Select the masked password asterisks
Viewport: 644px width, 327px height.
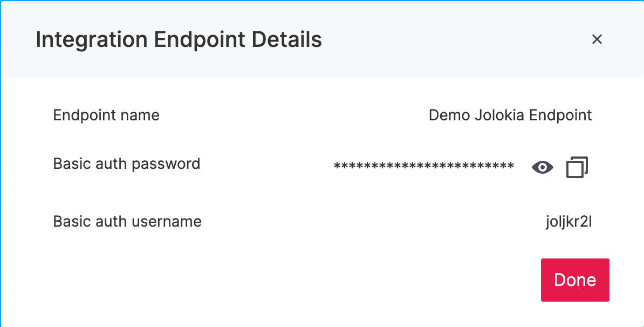point(424,165)
